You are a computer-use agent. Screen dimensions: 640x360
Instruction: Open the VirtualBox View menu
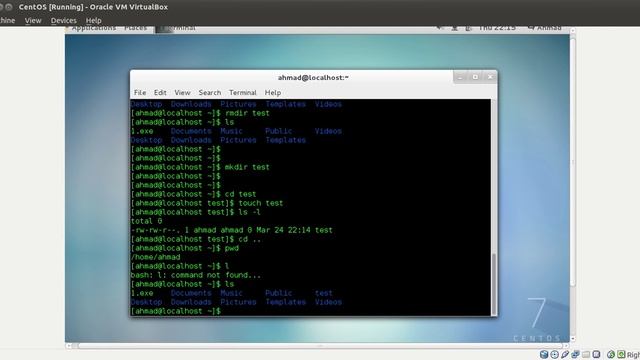tap(33, 20)
